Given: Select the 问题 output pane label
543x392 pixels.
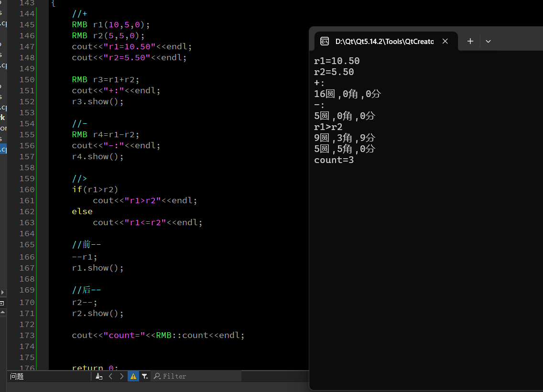Looking at the screenshot, I should coord(16,376).
